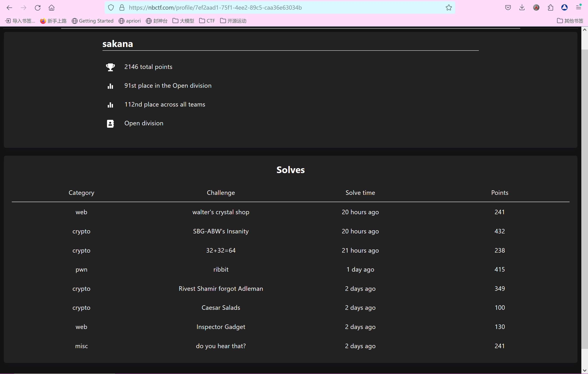Open the apriori bookmark

[x=130, y=21]
